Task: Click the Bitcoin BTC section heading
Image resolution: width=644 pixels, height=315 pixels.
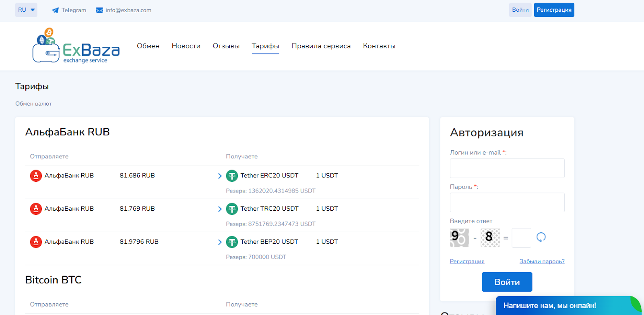Action: point(53,280)
